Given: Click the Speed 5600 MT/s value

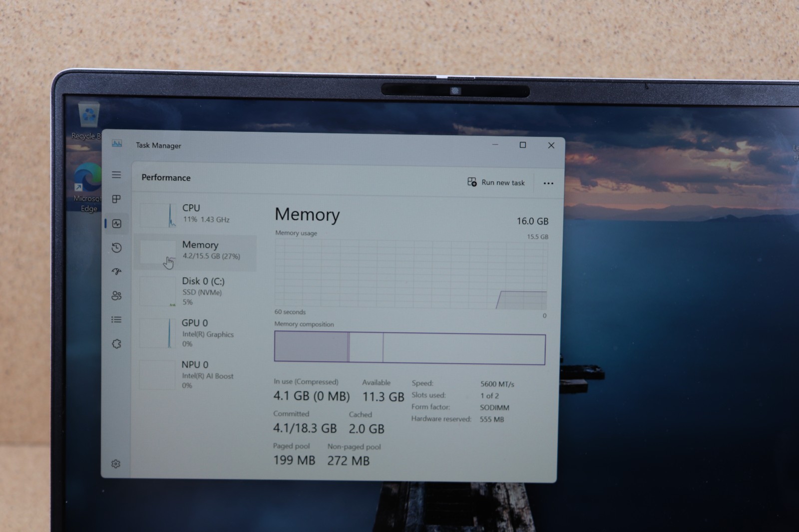Looking at the screenshot, I should (x=497, y=384).
